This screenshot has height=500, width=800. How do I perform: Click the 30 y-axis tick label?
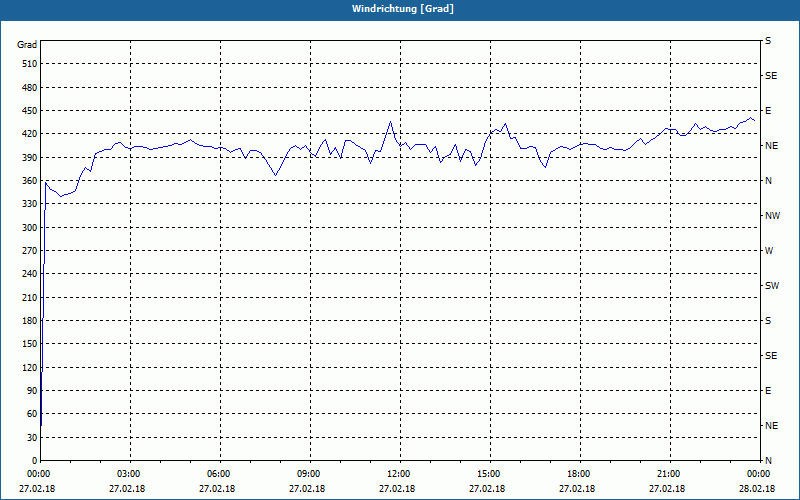(32, 438)
